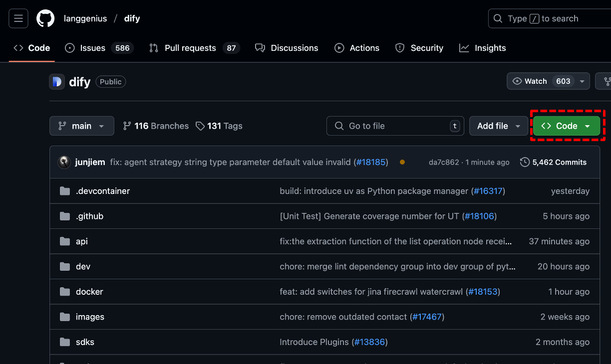The width and height of the screenshot is (611, 364).
Task: Open the main branch selector dropdown
Action: [81, 126]
